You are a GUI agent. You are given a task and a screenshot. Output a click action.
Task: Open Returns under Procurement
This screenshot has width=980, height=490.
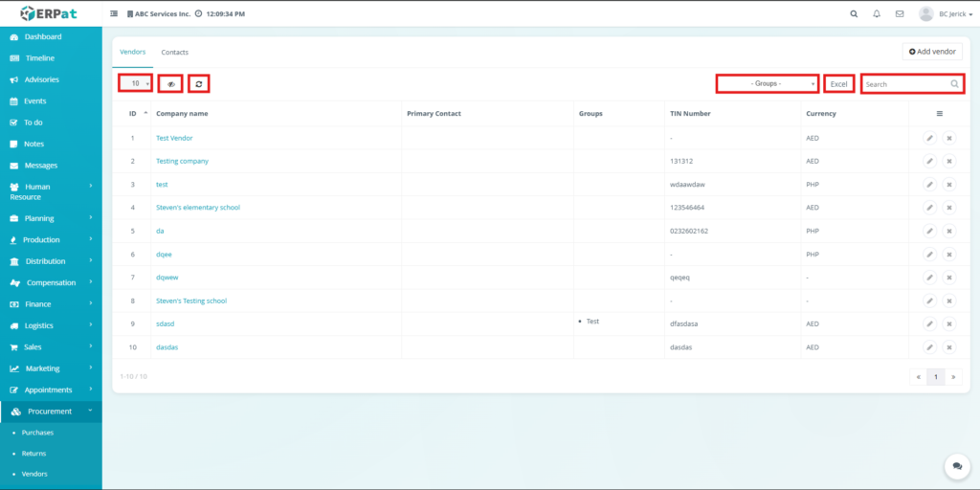(x=33, y=454)
